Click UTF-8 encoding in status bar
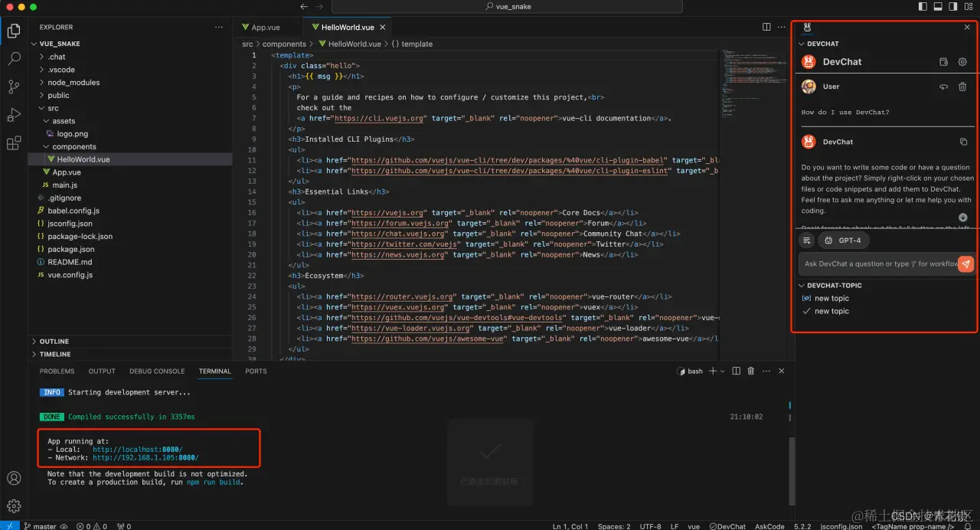The width and height of the screenshot is (980, 530). click(650, 525)
